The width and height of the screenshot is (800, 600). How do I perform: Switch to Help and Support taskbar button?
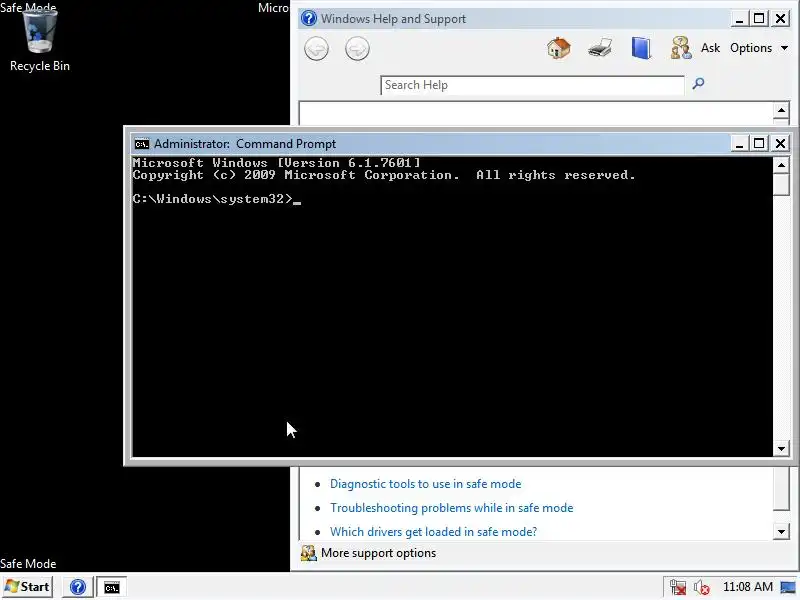(78, 587)
